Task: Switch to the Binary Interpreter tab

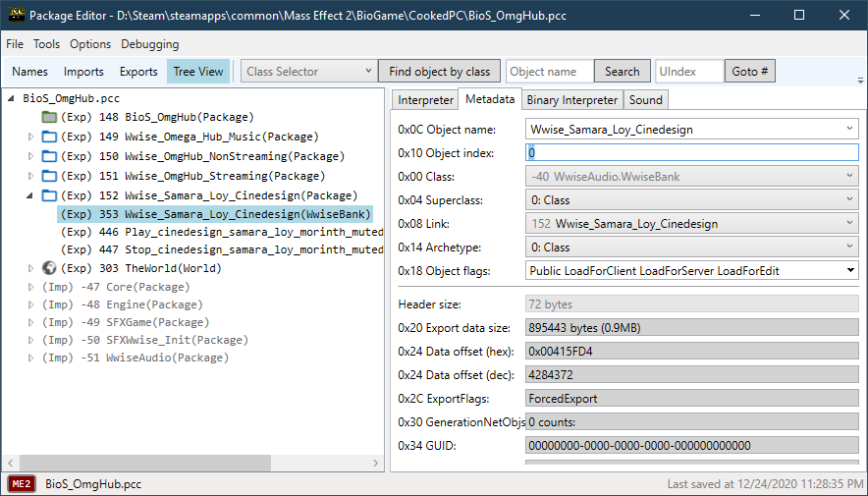Action: pyautogui.click(x=571, y=100)
